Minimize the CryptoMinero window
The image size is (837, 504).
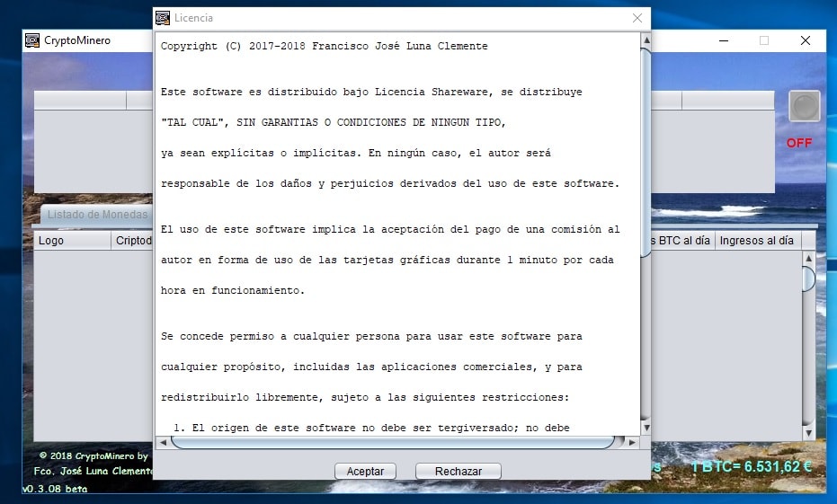724,40
